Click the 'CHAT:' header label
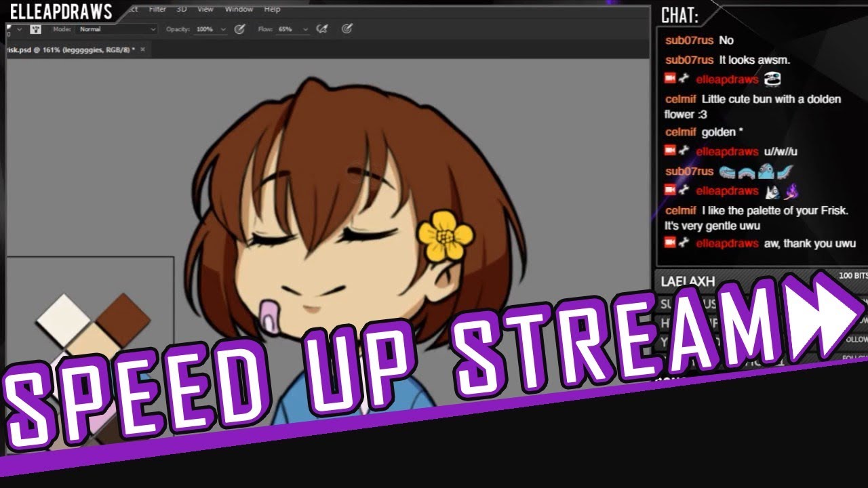 [x=679, y=16]
